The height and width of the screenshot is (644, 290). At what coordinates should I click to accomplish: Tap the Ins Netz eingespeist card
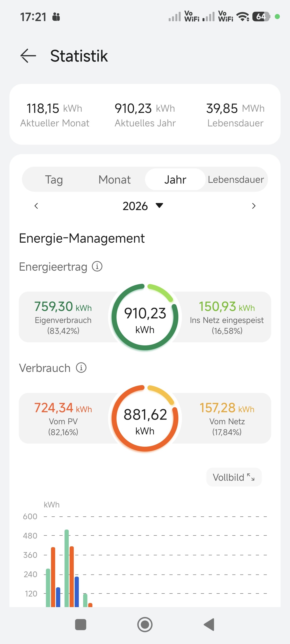pos(227,317)
